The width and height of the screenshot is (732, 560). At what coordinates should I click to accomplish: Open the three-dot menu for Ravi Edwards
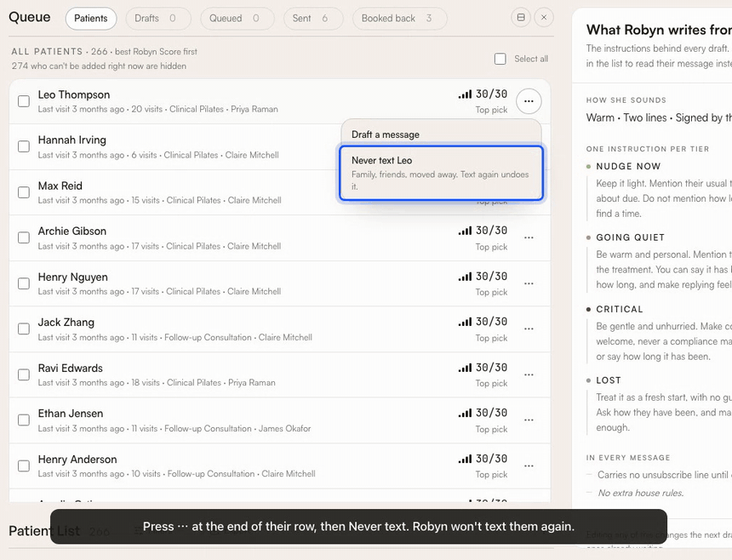[529, 374]
